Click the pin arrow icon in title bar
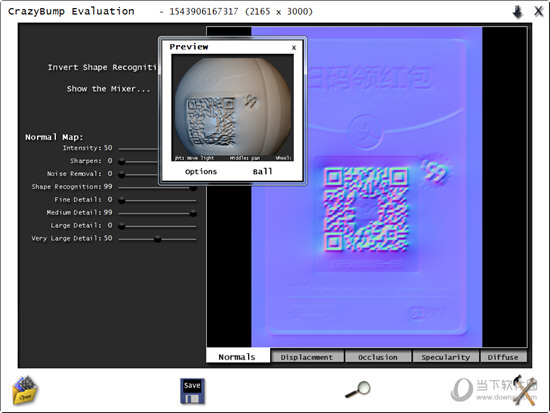Image resolution: width=550 pixels, height=413 pixels. (518, 12)
